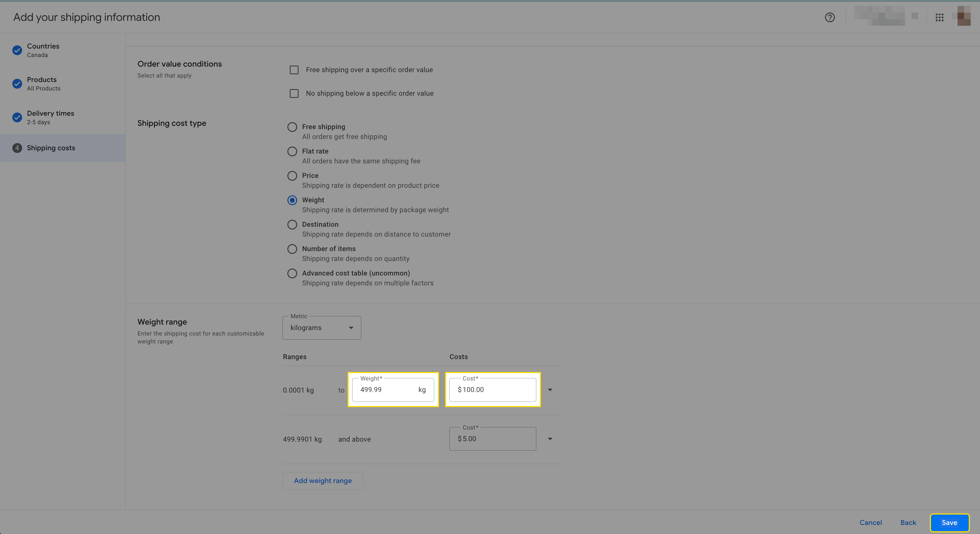Click the Cost field showing $5.00
Image resolution: width=980 pixels, height=534 pixels.
pyautogui.click(x=493, y=439)
